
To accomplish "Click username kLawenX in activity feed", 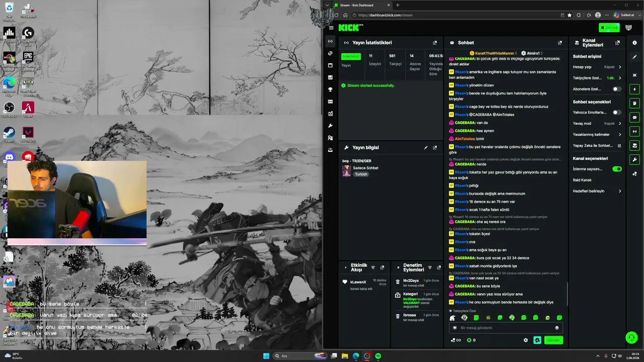I will tap(358, 282).
